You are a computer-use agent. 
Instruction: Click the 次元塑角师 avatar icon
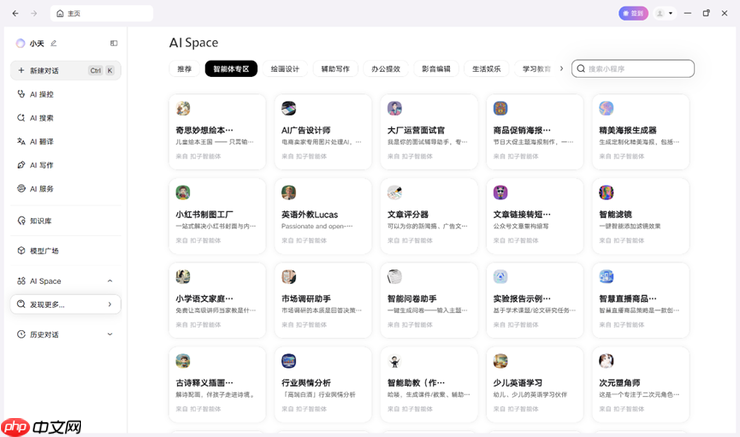coord(606,361)
